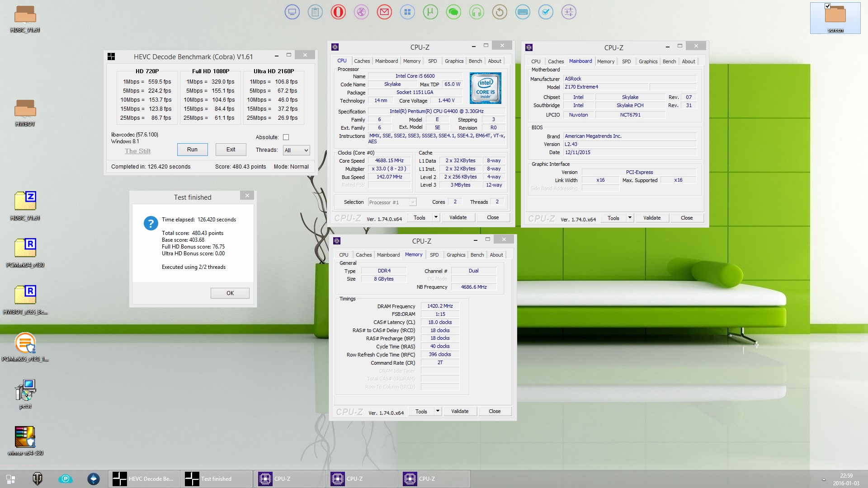Viewport: 868px width, 488px height.
Task: Select the HDBC_V1.61 zip archive icon
Action: (25, 206)
